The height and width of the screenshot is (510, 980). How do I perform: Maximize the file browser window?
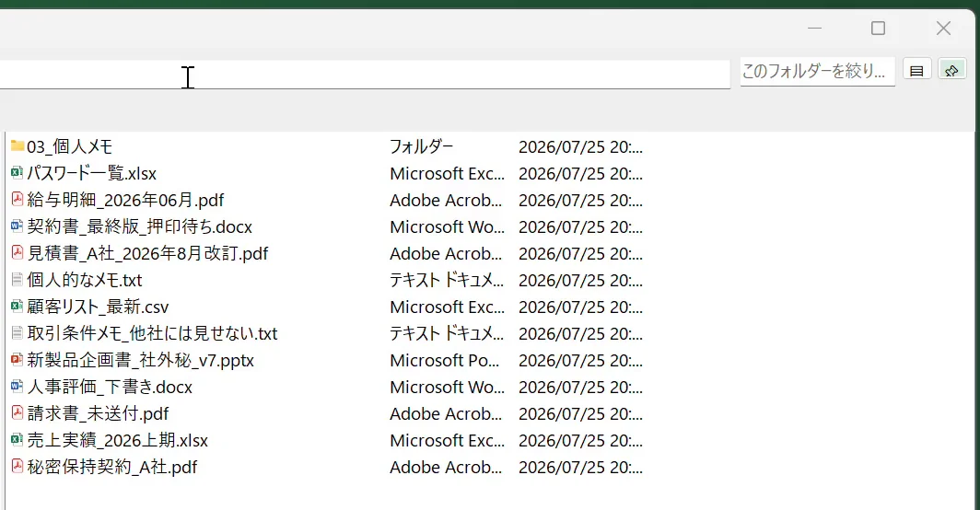tap(878, 29)
